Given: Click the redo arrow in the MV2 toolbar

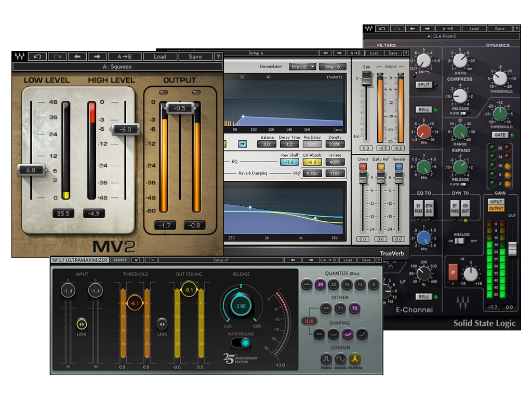Looking at the screenshot, I should (x=57, y=56).
